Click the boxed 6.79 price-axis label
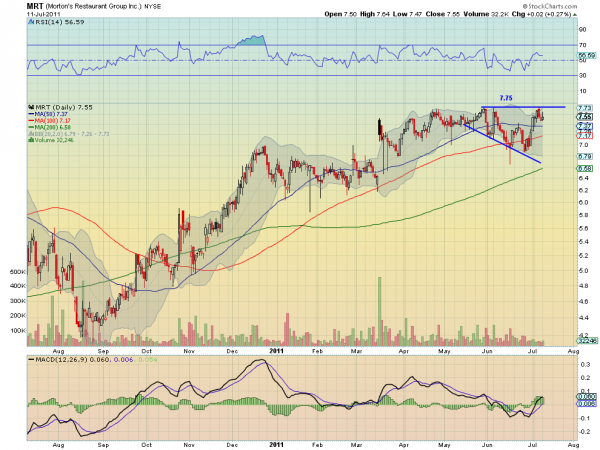The height and width of the screenshot is (450, 600). pos(585,156)
